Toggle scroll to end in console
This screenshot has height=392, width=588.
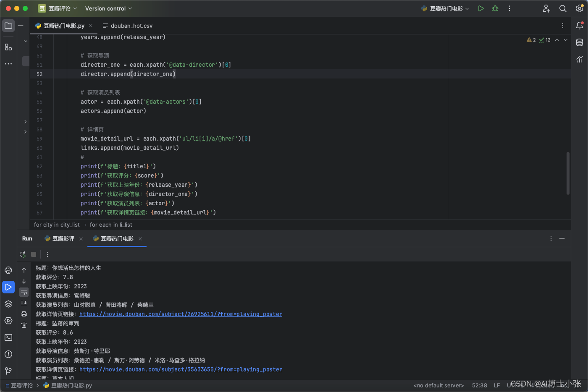click(24, 303)
